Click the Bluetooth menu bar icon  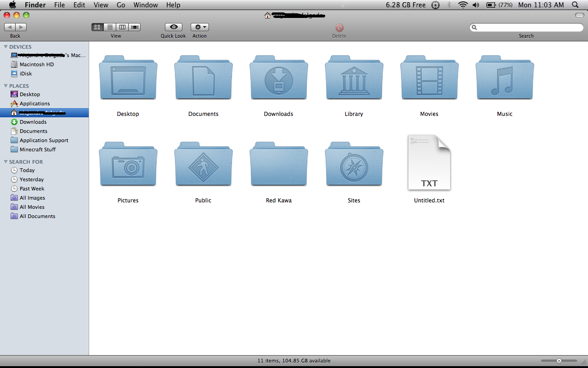click(449, 5)
